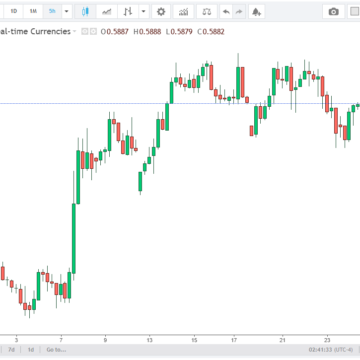
Task: Open the timeframe dropdown arrow
Action: pyautogui.click(x=66, y=11)
